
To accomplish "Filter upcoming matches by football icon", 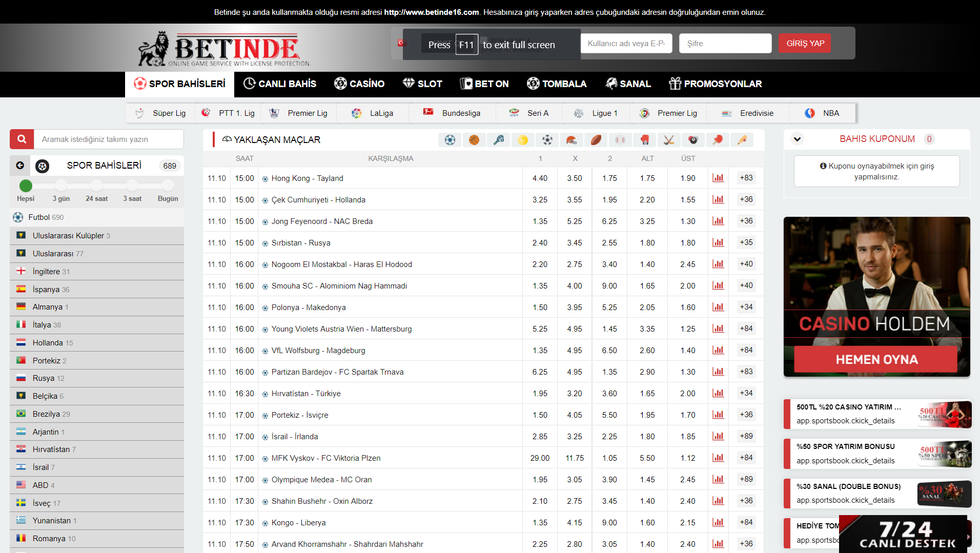I will coord(450,140).
